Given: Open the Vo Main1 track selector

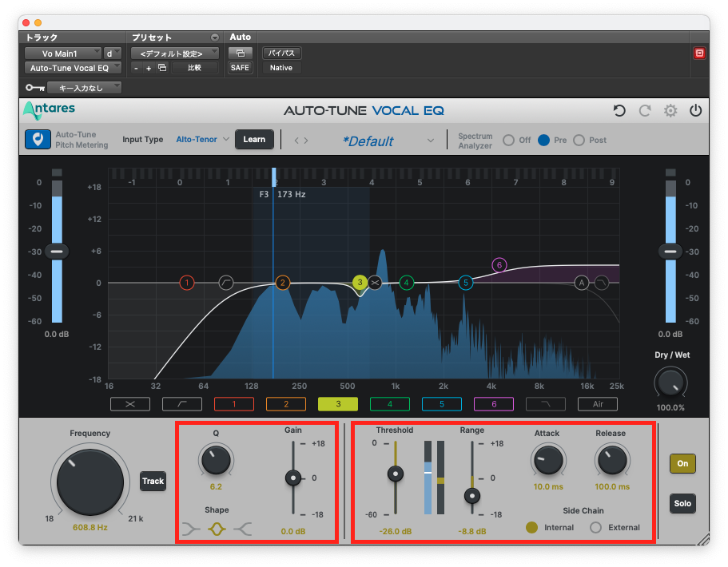Looking at the screenshot, I should [64, 53].
